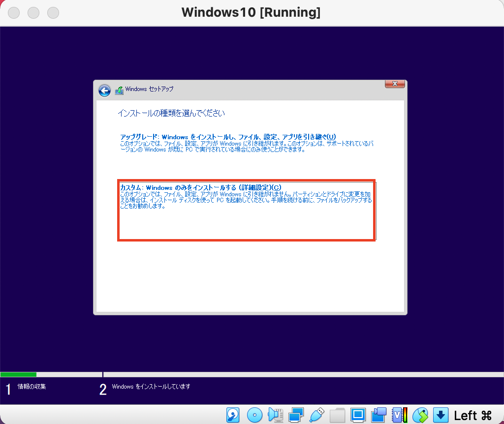Click the Windows セットアップ title bar icon
This screenshot has height=424, width=504.
120,90
